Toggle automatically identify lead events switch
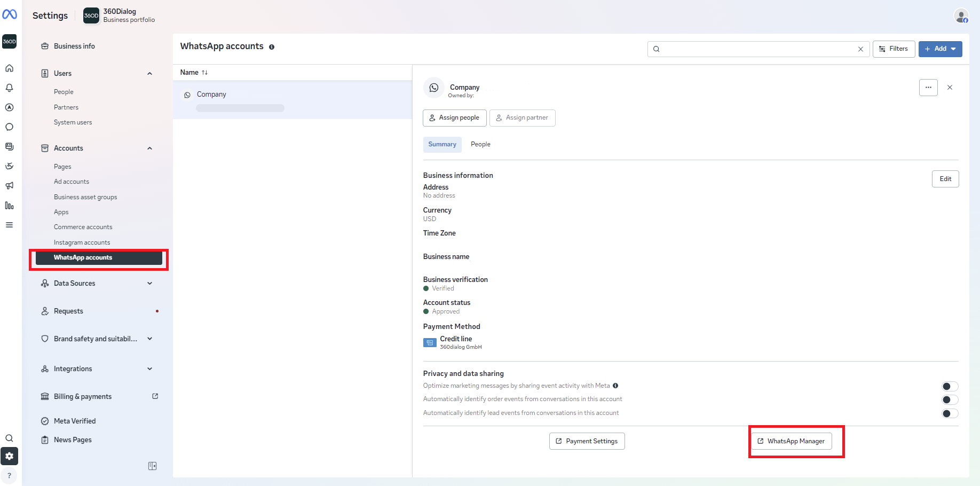980x486 pixels. pyautogui.click(x=950, y=413)
